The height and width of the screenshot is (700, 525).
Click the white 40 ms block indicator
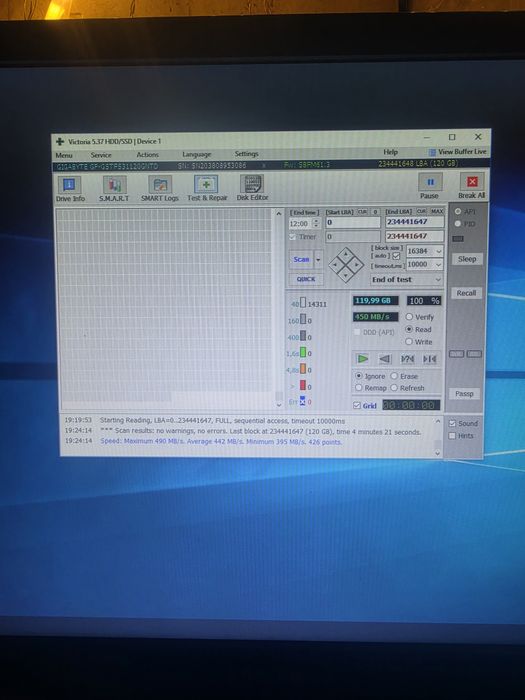pyautogui.click(x=303, y=304)
